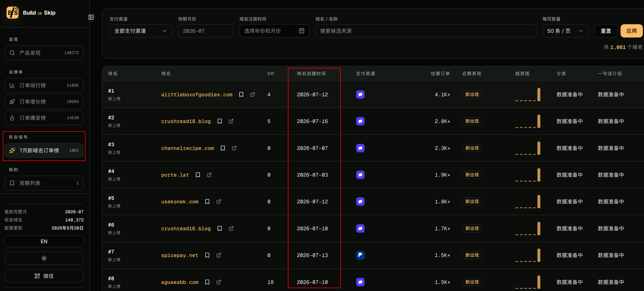
Task: Open the 微信 QR button
Action: [44, 276]
